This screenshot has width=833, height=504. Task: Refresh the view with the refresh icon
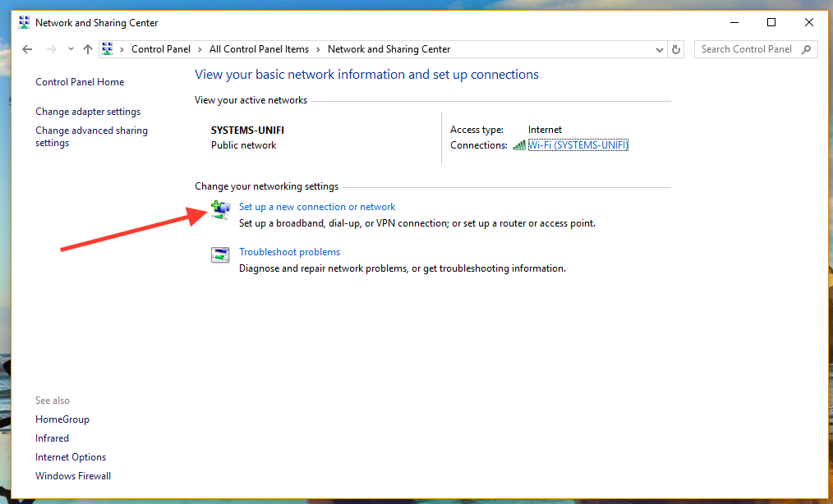pos(676,49)
